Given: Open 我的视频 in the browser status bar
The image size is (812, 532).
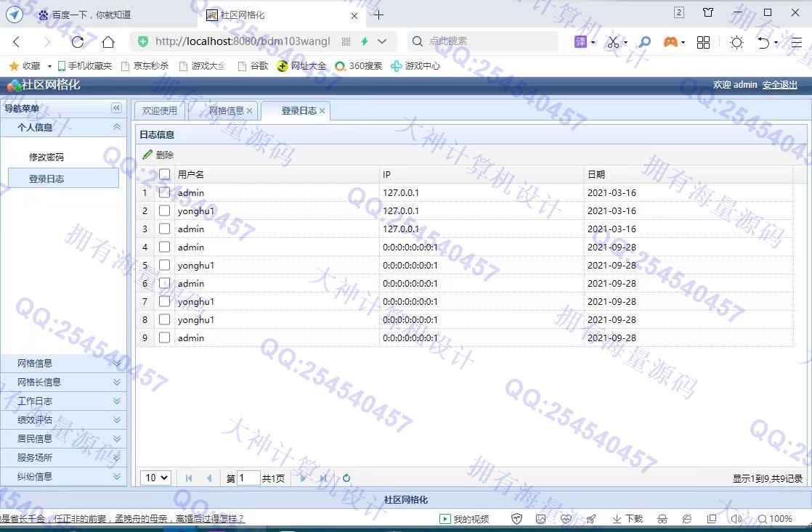Looking at the screenshot, I should 464,518.
